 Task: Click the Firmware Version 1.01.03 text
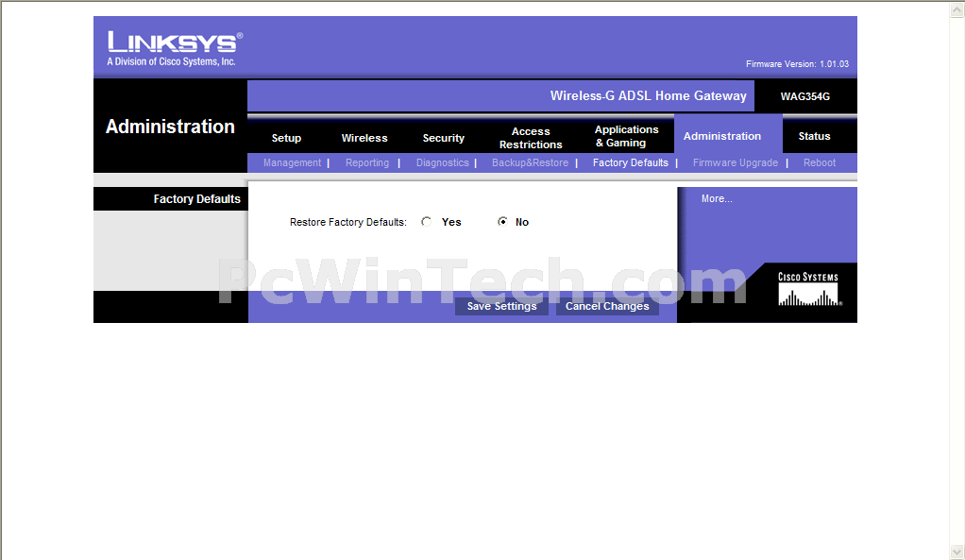click(797, 64)
